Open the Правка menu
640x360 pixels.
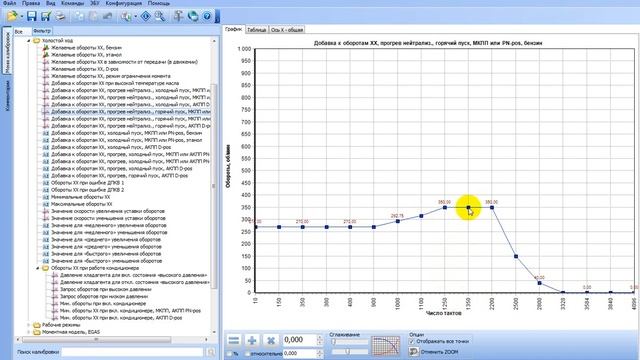tap(31, 3)
